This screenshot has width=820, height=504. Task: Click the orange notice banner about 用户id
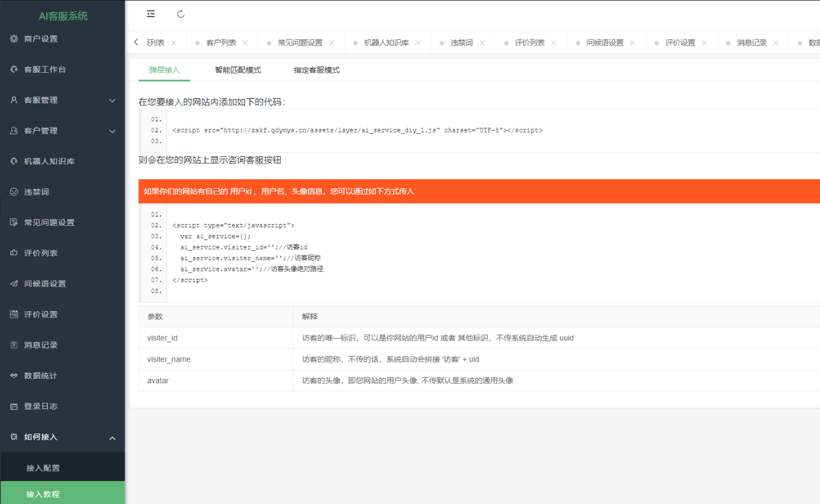479,192
